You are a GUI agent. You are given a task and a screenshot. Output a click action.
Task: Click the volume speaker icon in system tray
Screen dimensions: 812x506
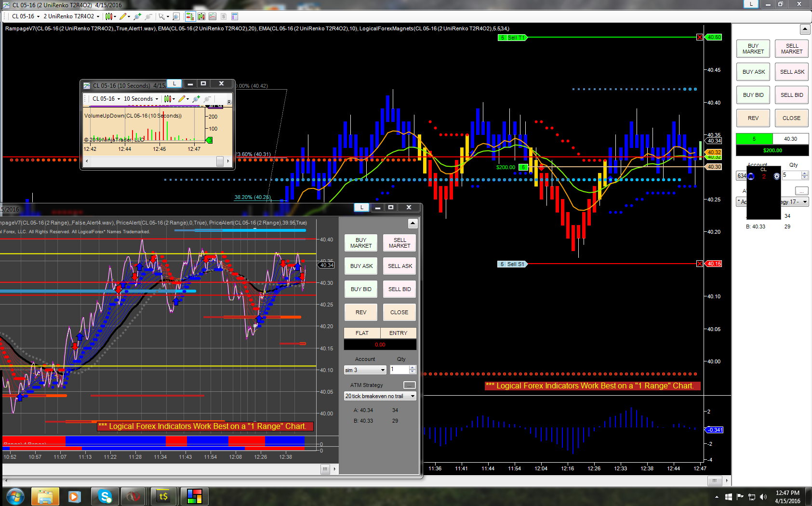point(763,497)
